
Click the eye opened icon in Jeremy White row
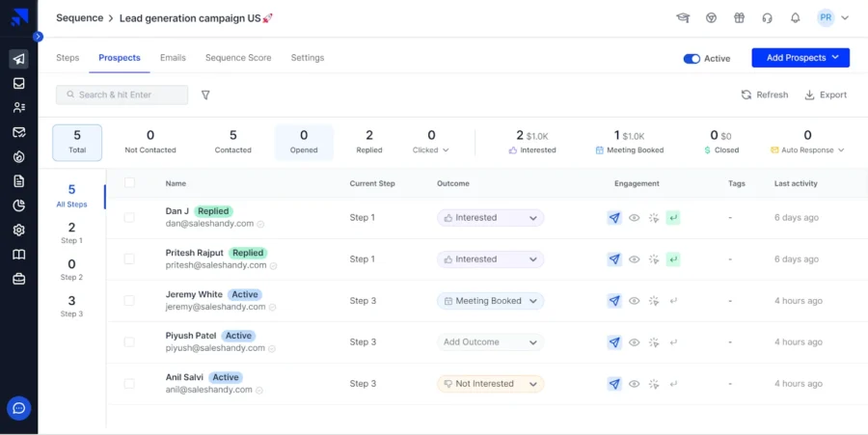coord(635,301)
